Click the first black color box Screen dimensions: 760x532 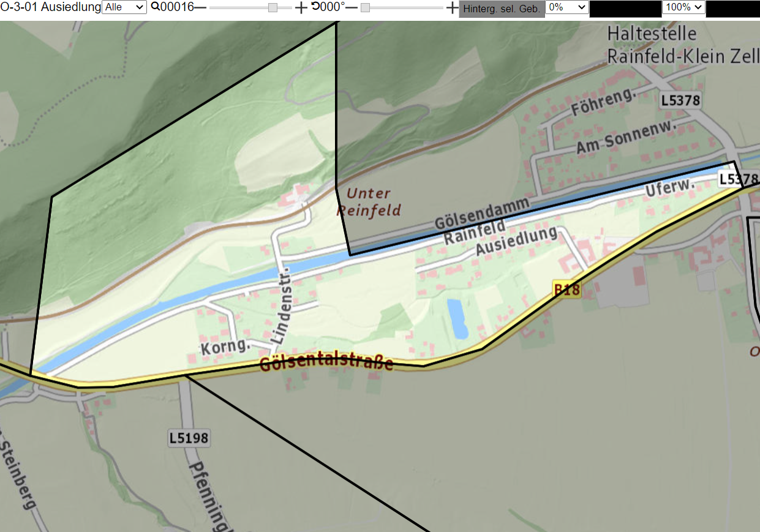point(625,9)
